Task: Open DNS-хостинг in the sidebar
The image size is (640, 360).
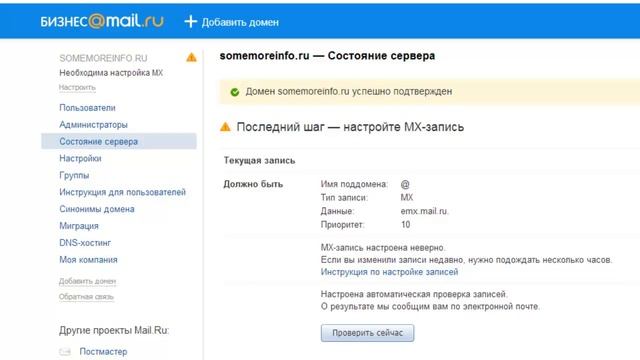Action: (85, 243)
